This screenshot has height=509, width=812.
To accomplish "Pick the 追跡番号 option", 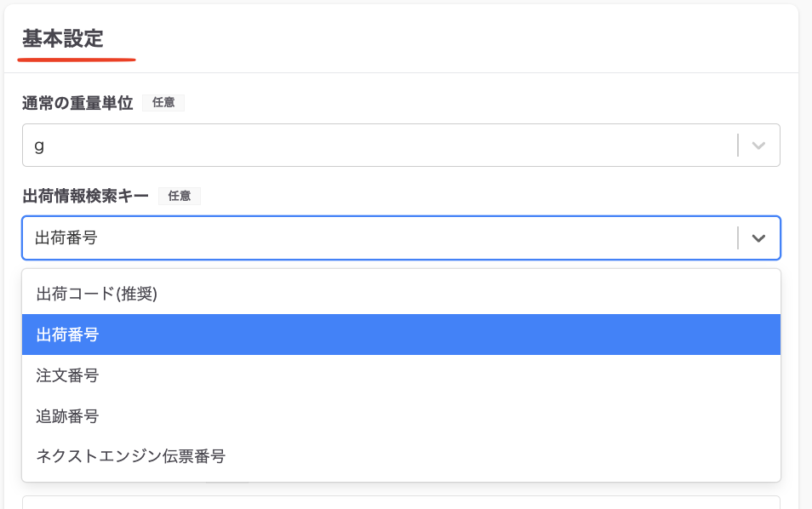I will click(68, 416).
